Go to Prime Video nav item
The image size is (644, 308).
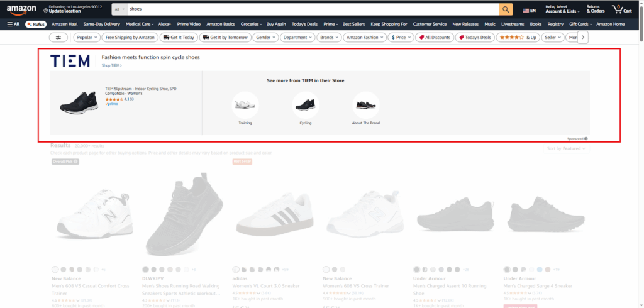(x=189, y=25)
